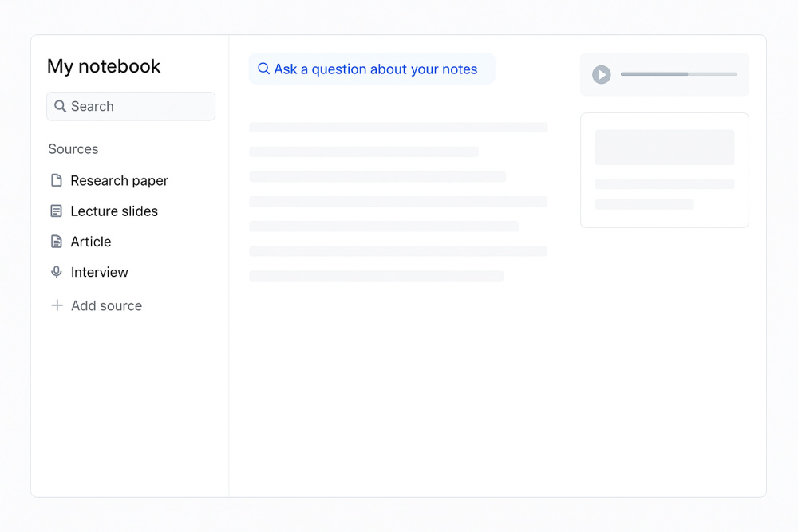Click the audio progress bar
The width and height of the screenshot is (798, 532).
tap(678, 74)
